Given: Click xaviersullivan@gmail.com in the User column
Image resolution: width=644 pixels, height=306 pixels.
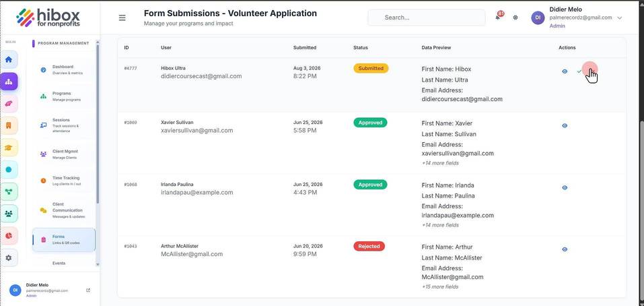Looking at the screenshot, I should click(x=196, y=130).
